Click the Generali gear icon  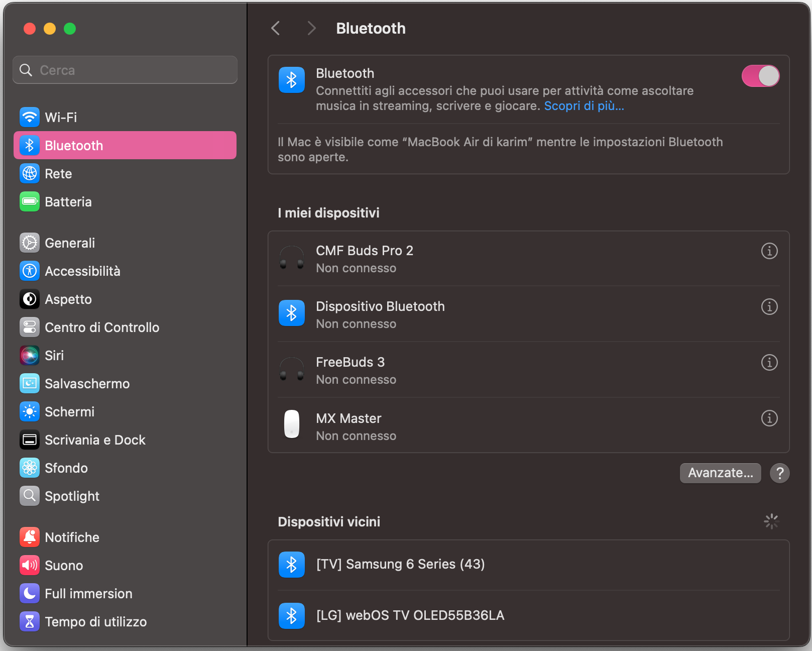[x=30, y=243]
